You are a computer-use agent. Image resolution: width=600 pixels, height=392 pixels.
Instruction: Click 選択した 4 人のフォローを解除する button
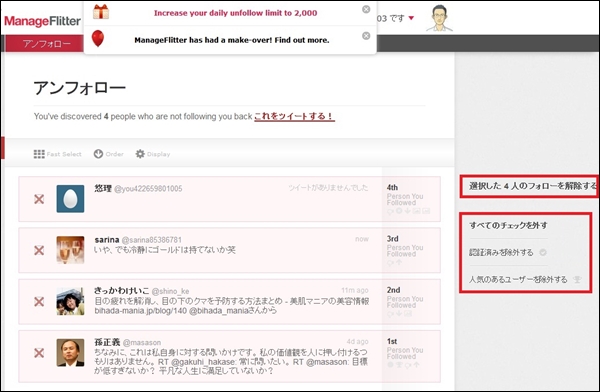529,186
